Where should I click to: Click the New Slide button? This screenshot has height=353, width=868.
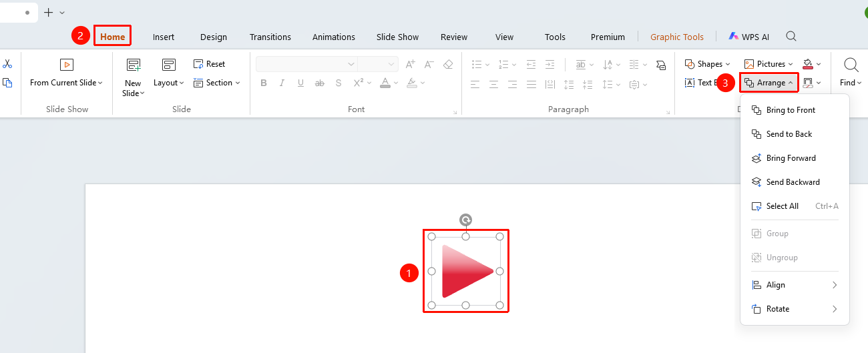click(134, 77)
